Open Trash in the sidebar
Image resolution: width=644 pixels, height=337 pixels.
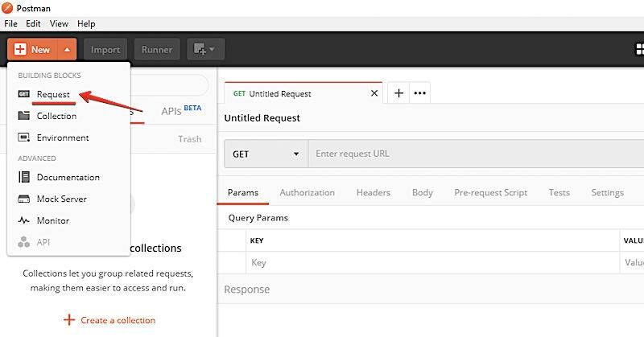point(190,139)
